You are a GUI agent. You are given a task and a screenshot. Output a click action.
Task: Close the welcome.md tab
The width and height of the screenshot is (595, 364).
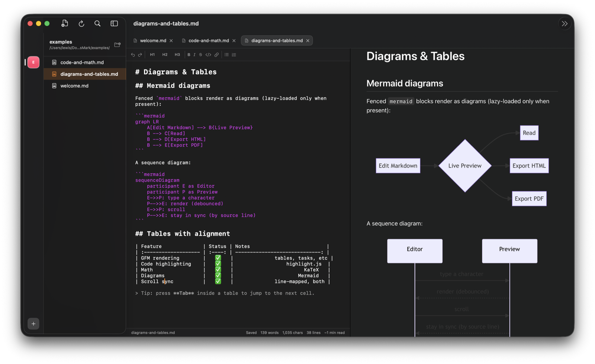click(171, 40)
